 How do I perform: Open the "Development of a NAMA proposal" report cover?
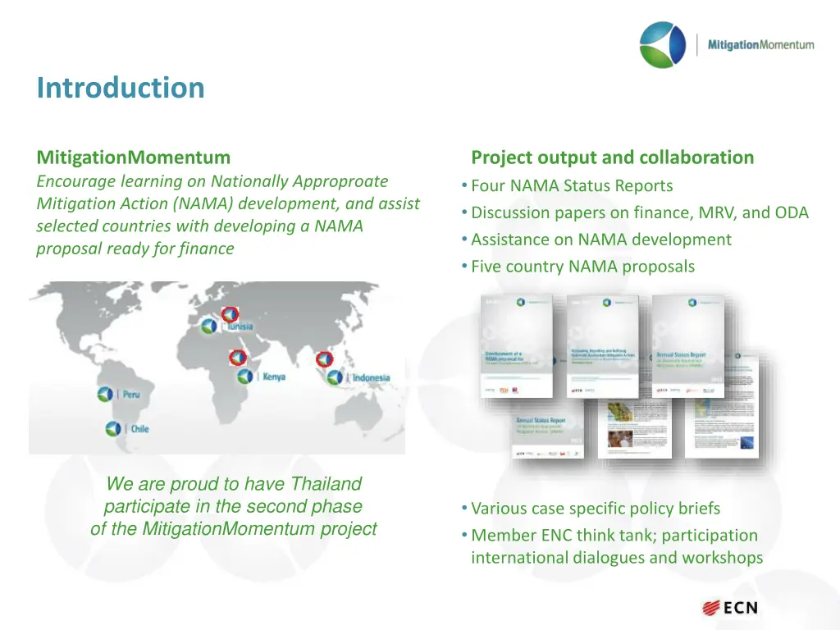coord(517,346)
